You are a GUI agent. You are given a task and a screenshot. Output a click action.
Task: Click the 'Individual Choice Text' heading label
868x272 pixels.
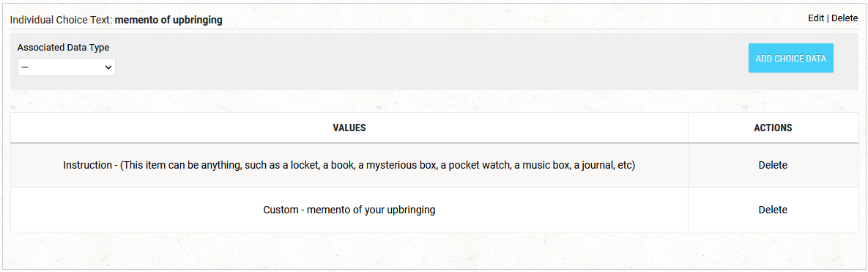(x=62, y=21)
